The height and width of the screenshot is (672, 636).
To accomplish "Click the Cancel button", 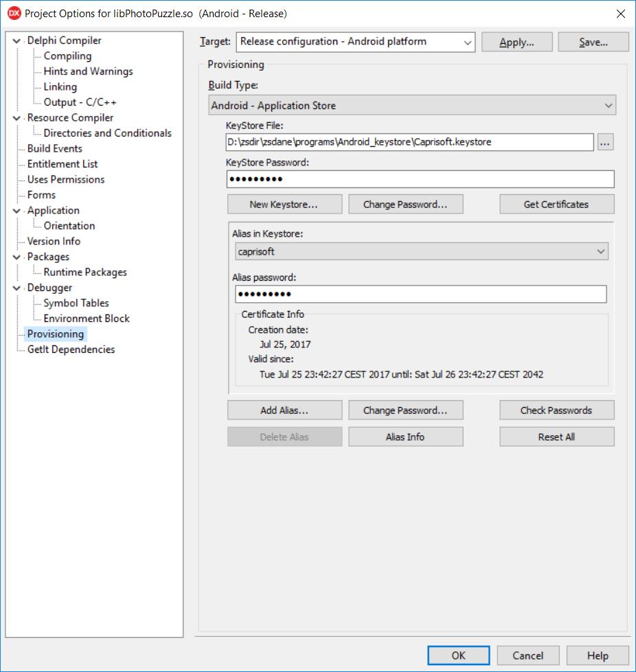I will tap(528, 656).
